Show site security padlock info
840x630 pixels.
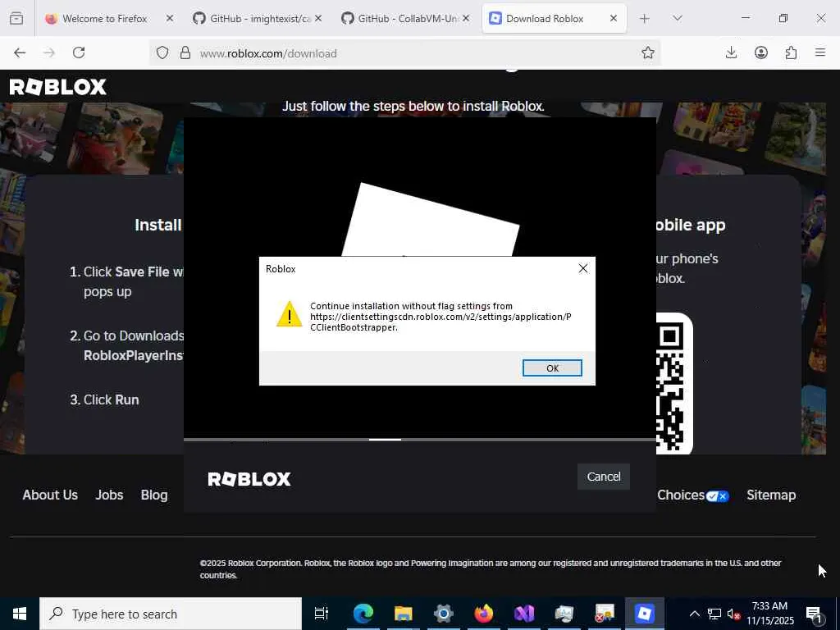click(x=185, y=52)
